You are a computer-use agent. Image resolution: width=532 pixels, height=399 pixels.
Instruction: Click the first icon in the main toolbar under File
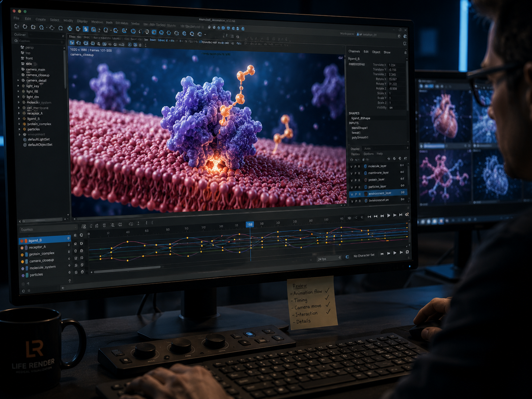[x=17, y=26]
